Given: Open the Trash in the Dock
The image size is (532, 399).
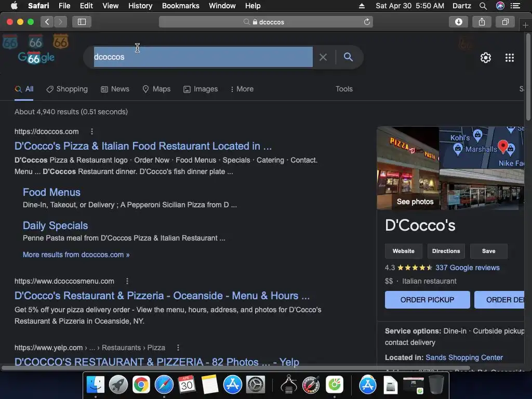Looking at the screenshot, I should [436, 385].
